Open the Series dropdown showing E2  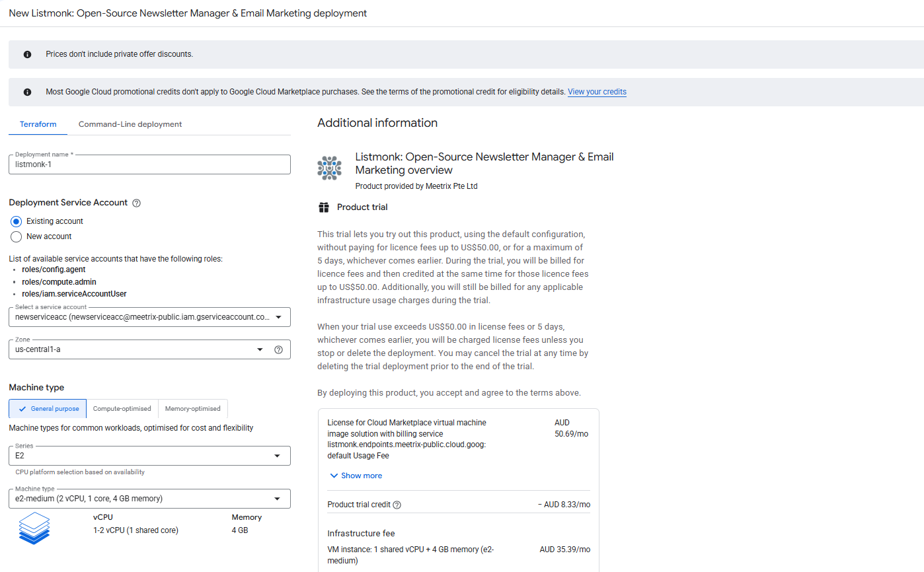(149, 456)
